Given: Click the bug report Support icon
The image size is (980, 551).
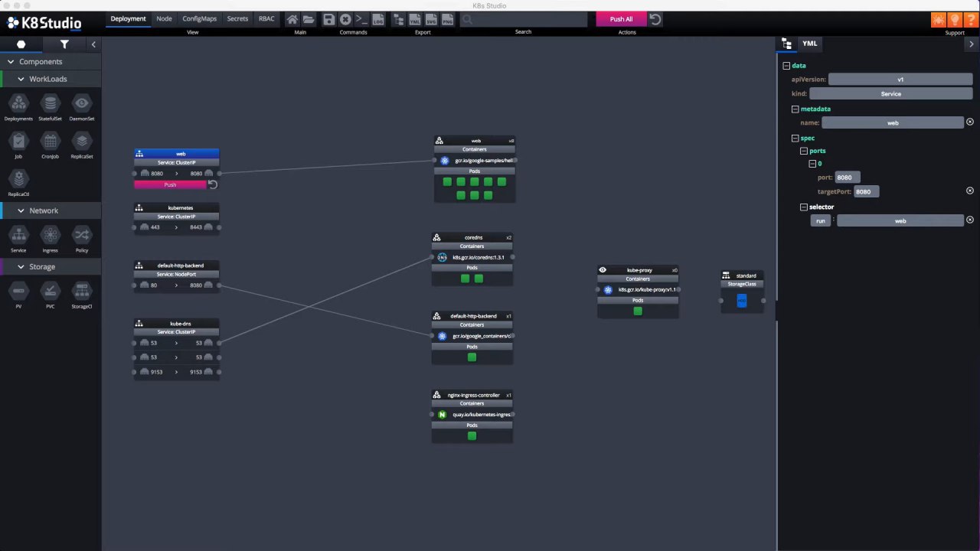Looking at the screenshot, I should tap(938, 19).
